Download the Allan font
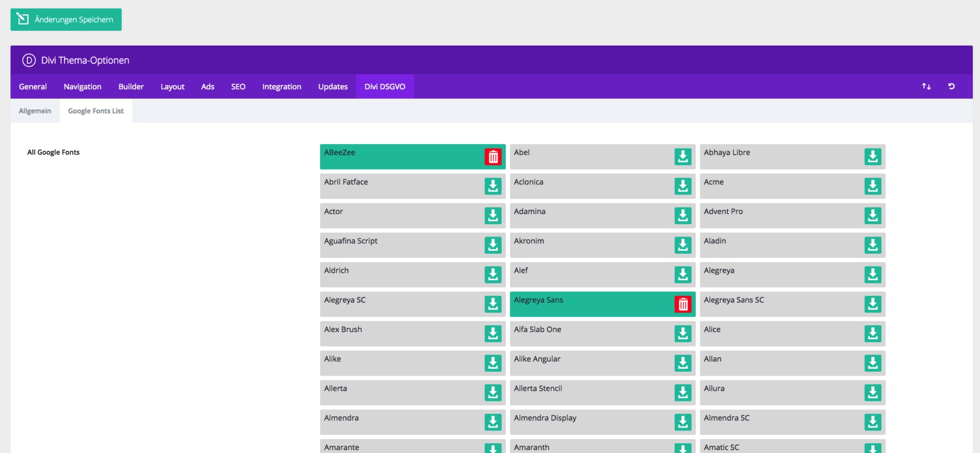The height and width of the screenshot is (453, 980). point(873,363)
